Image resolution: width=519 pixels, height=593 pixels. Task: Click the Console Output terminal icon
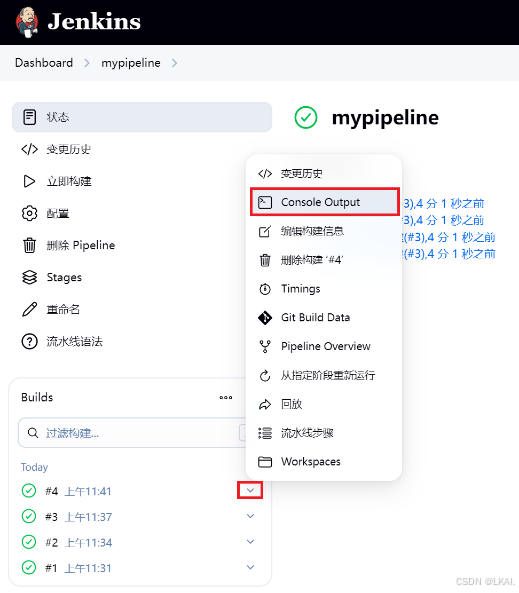[265, 202]
